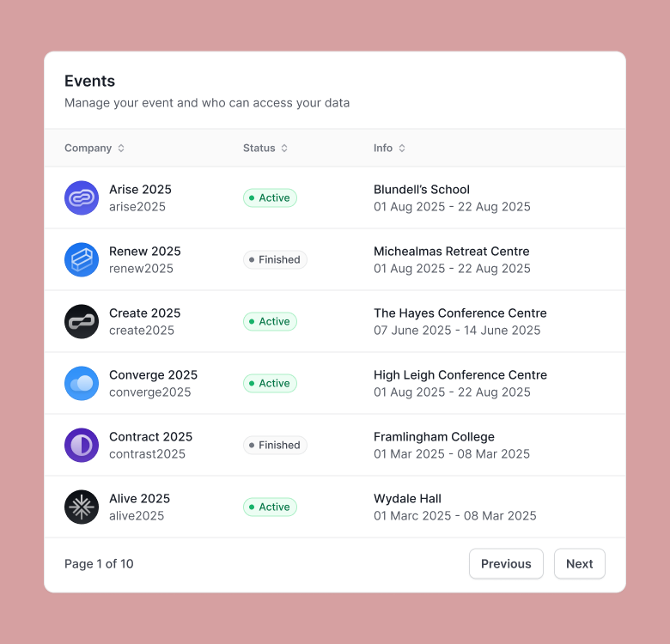
Task: Select the Alive 2025 snowflake logo
Action: pyautogui.click(x=82, y=507)
